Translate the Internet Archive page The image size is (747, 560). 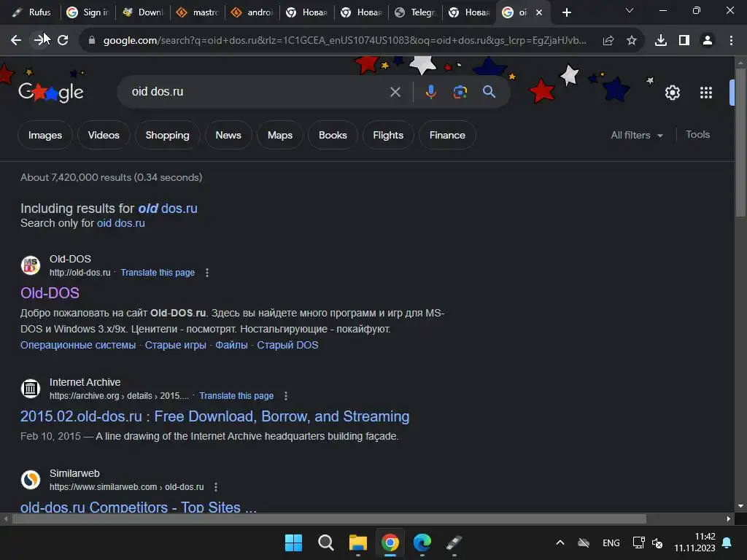(x=236, y=396)
